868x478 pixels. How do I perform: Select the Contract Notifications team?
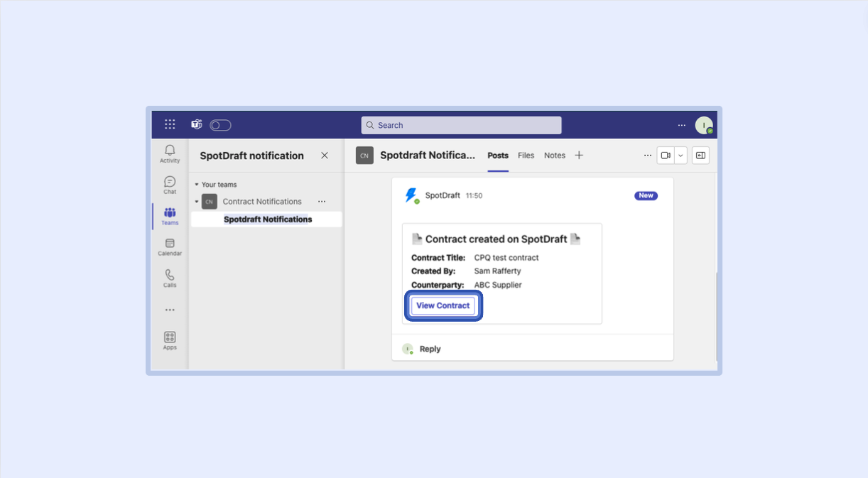point(262,202)
